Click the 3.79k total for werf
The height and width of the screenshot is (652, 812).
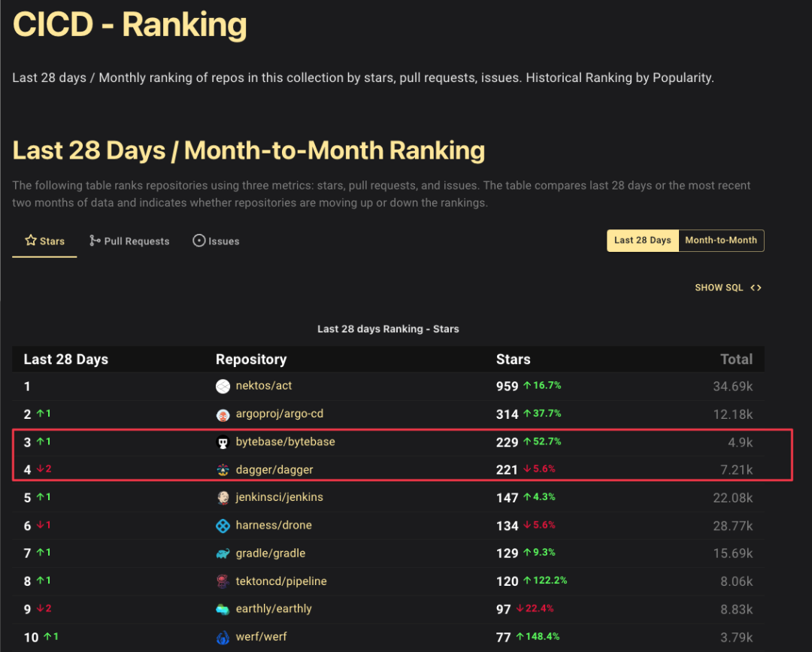click(x=736, y=637)
